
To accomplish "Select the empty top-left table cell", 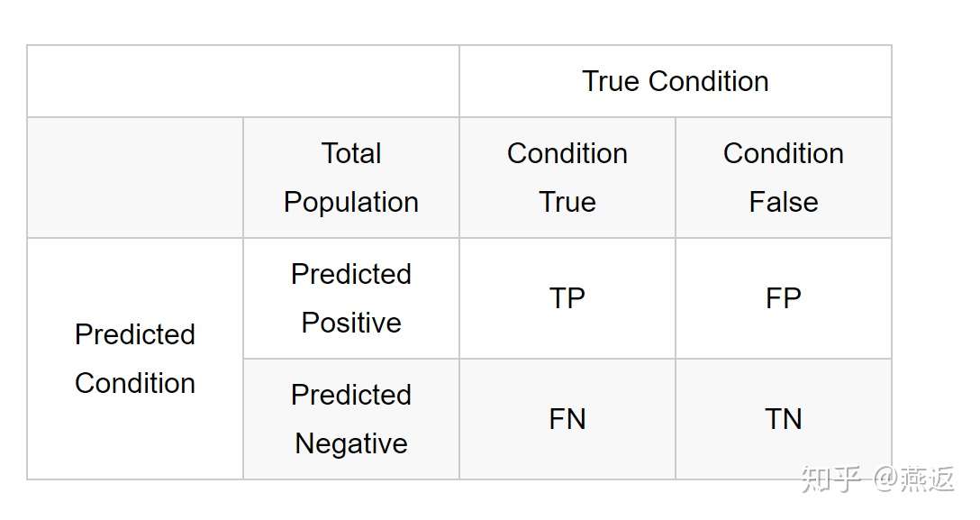I will coord(243,81).
